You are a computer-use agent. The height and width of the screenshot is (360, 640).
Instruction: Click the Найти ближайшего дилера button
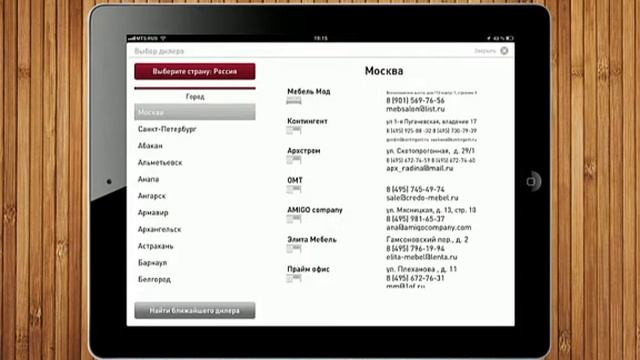click(195, 311)
